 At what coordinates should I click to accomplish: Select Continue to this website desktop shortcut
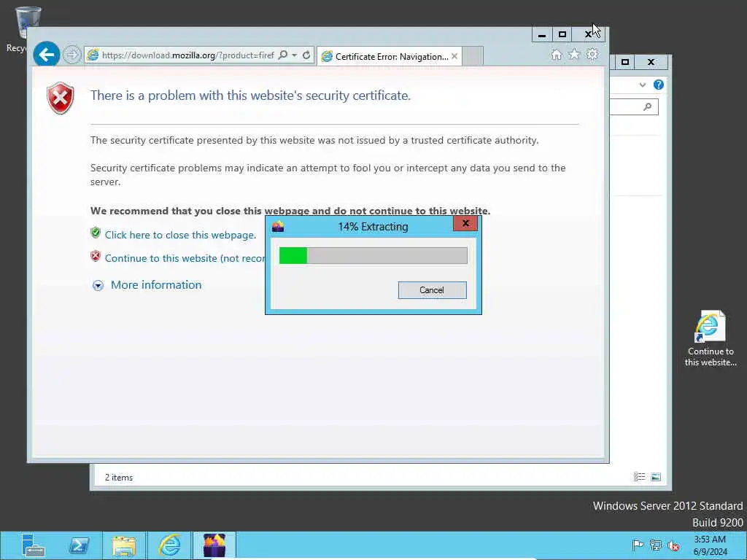[711, 338]
